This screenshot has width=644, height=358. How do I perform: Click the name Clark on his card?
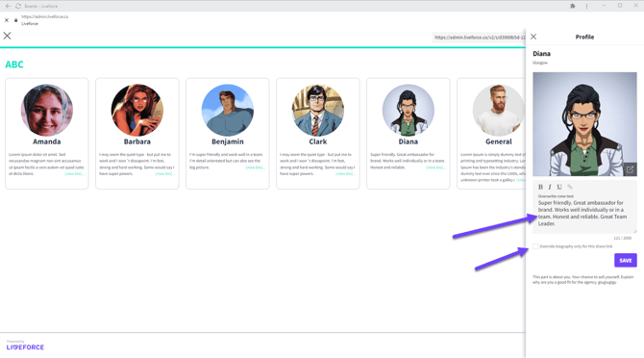[x=318, y=141]
